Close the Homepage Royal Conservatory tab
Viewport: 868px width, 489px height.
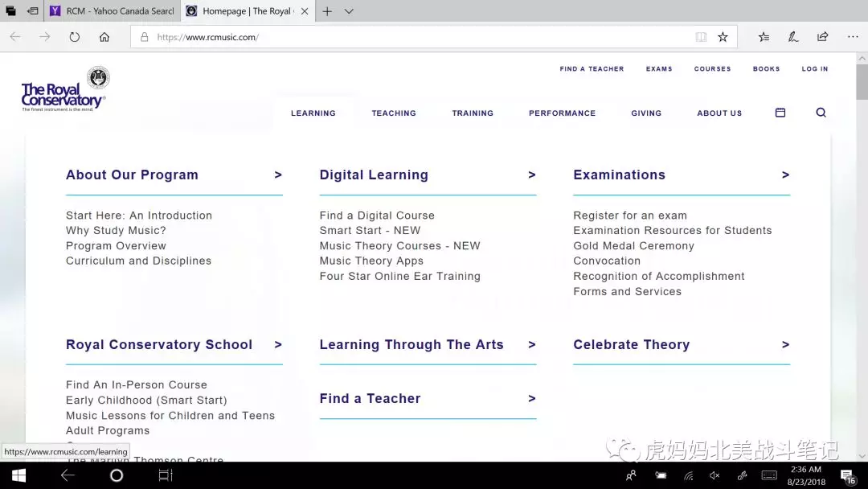305,11
